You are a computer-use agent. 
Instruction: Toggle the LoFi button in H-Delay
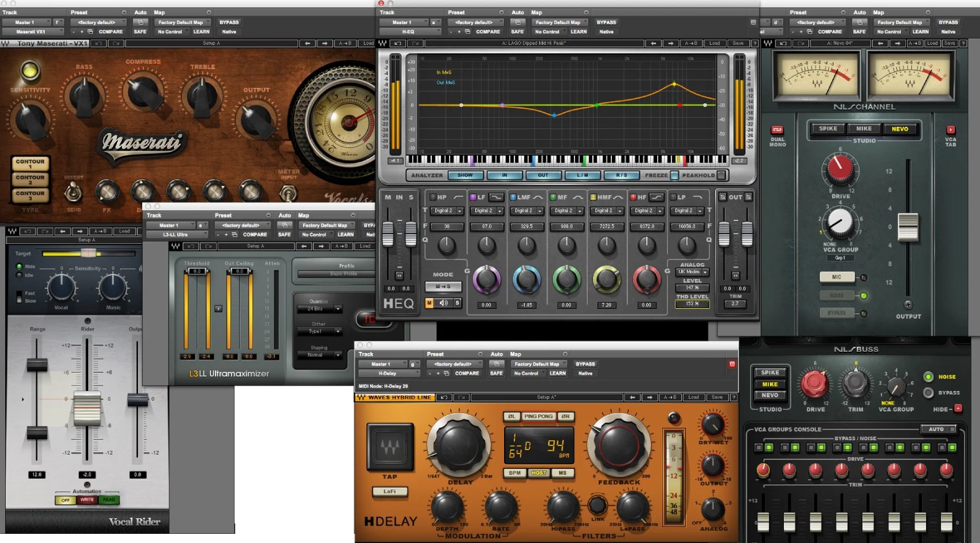[390, 492]
